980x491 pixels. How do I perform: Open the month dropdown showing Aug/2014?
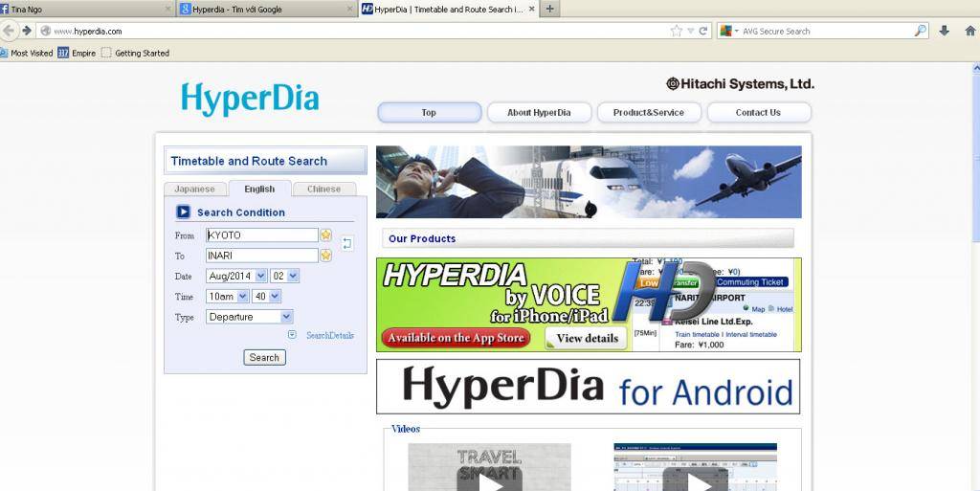(x=236, y=276)
